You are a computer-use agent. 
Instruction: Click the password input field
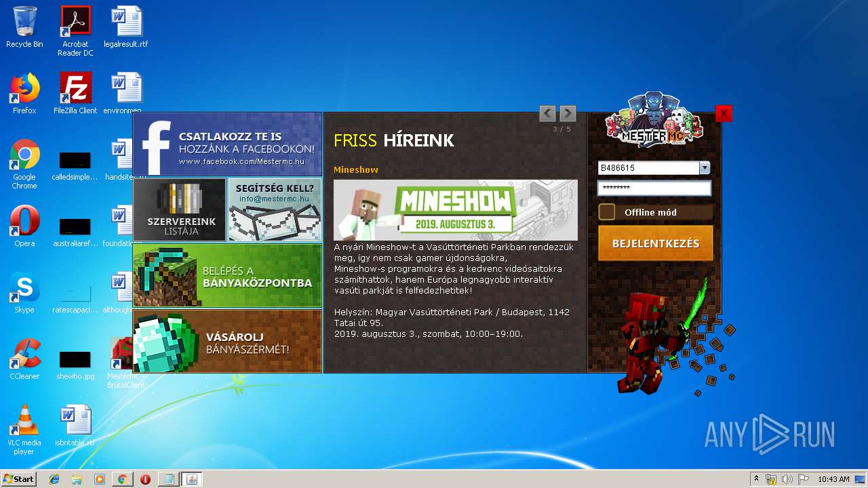[x=654, y=188]
